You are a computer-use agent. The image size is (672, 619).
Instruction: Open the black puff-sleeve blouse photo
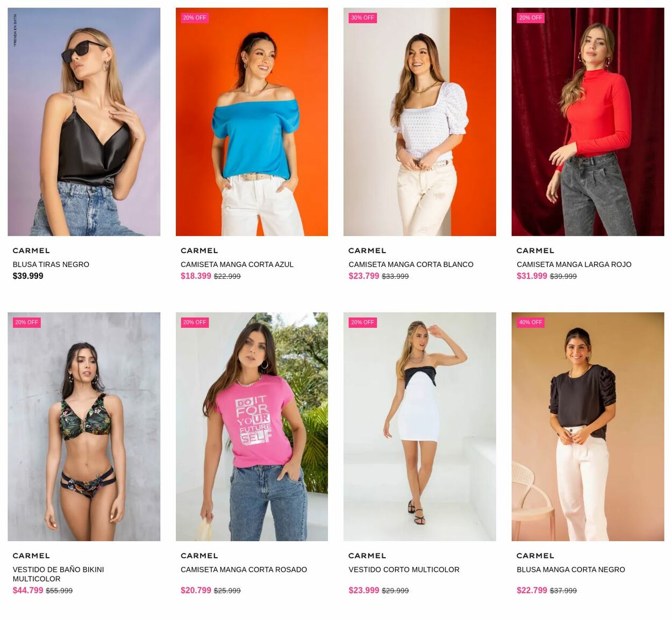[x=588, y=427]
